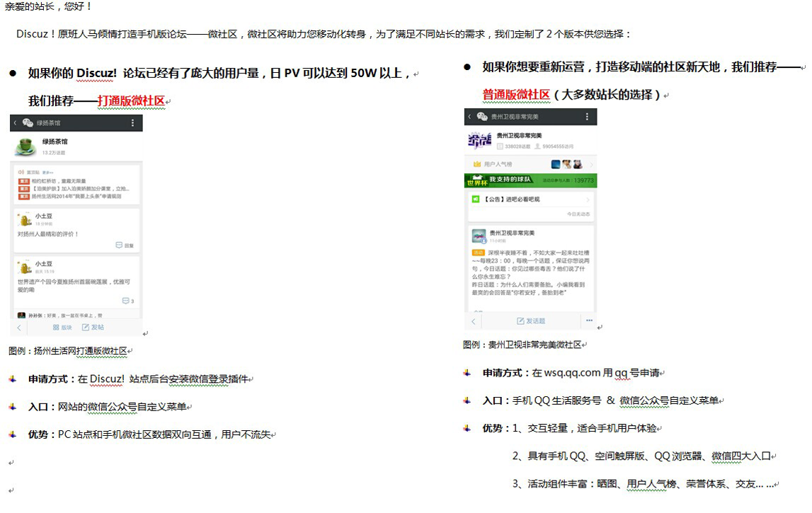The width and height of the screenshot is (812, 513).
Task: Expand the 用户人气榜 row with its right chevron
Action: [591, 165]
